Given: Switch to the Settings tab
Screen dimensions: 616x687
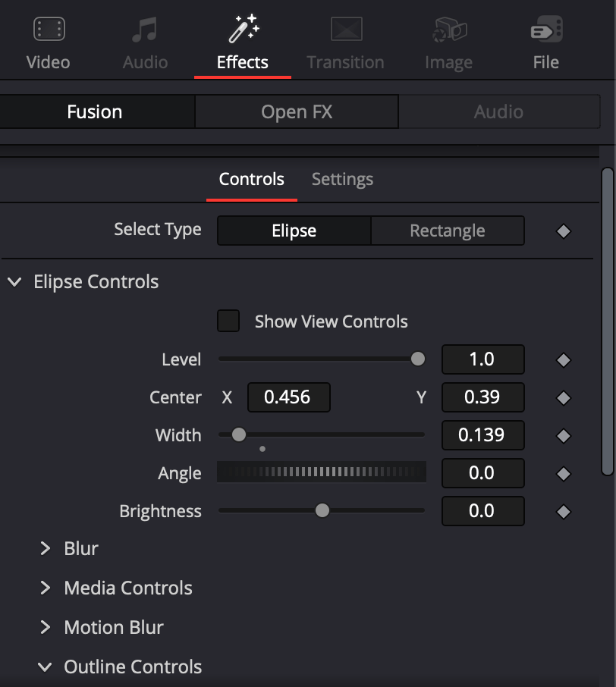Looking at the screenshot, I should [x=342, y=179].
